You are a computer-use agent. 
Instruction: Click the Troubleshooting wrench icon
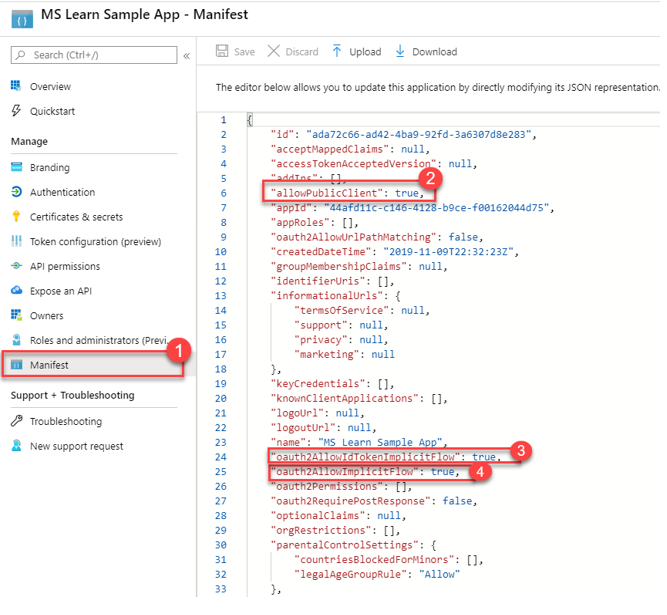click(16, 421)
